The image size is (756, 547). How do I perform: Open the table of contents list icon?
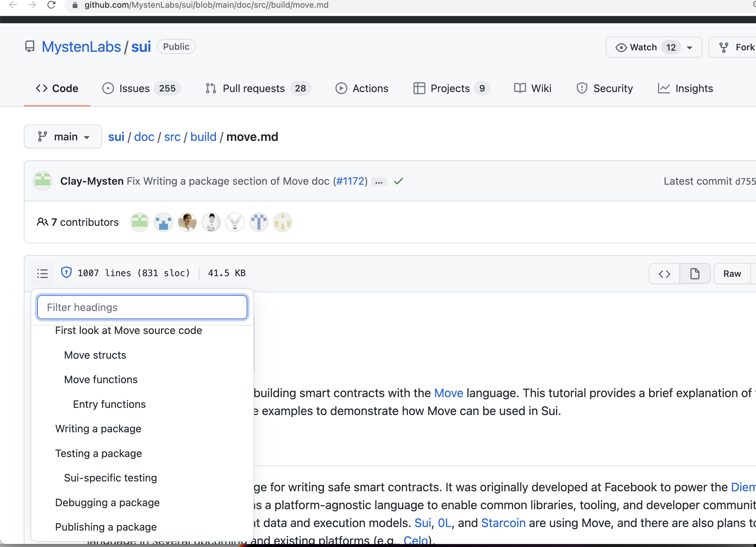[x=43, y=273]
